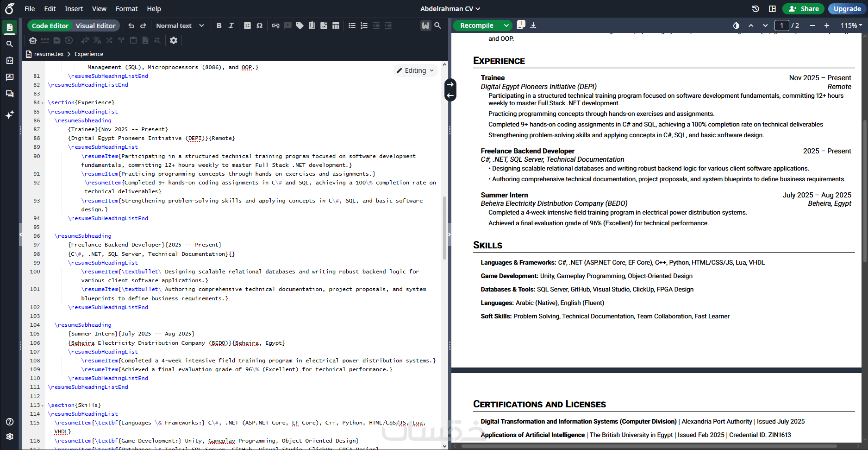Open the Edit menu
This screenshot has width=868, height=450.
[50, 9]
